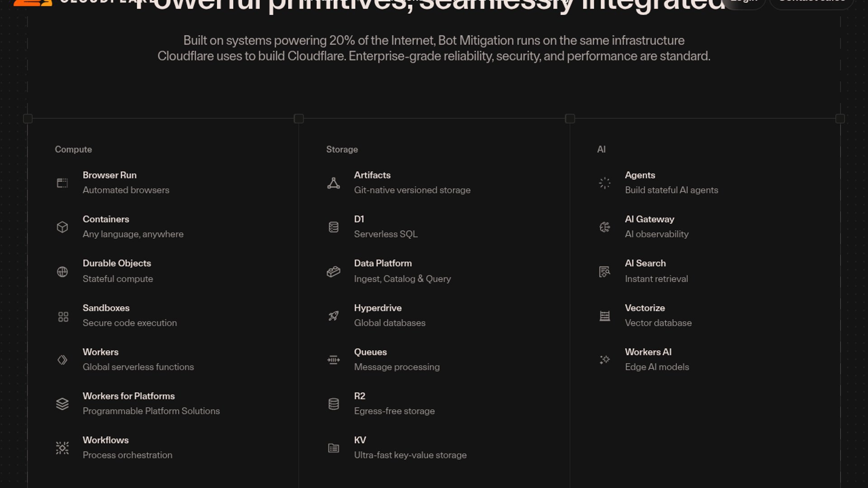Open the Artifacts storage link
Viewport: 868px width, 488px height.
point(372,175)
